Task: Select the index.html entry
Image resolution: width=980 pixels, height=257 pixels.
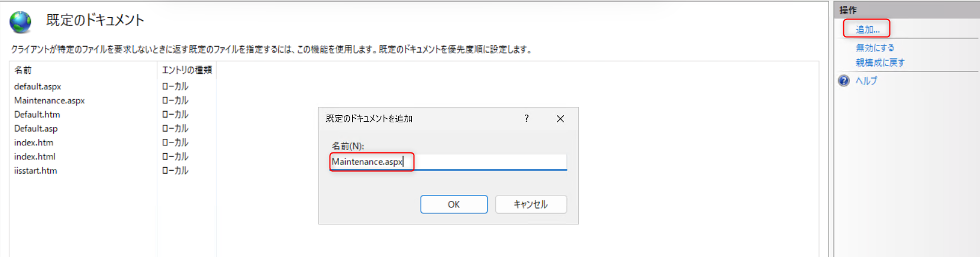Action: tap(34, 157)
